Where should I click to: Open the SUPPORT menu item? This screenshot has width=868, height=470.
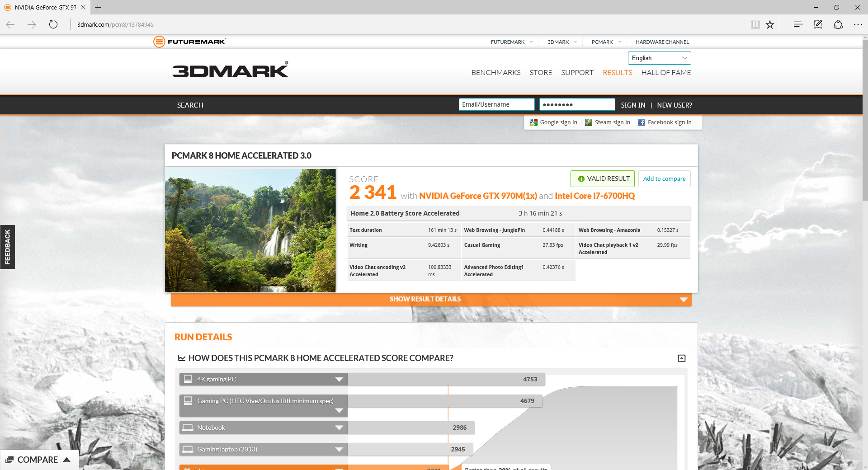coord(577,72)
